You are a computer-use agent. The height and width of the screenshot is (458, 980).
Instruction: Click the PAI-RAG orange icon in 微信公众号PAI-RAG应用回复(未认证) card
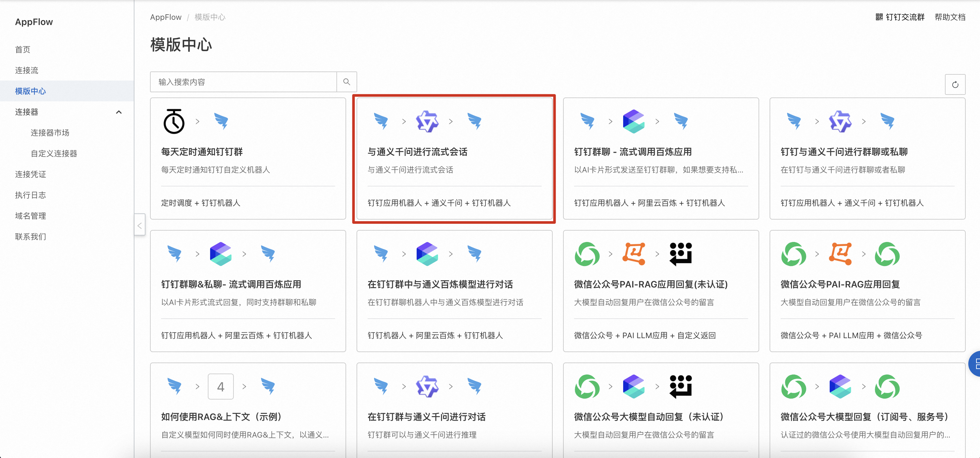point(634,254)
